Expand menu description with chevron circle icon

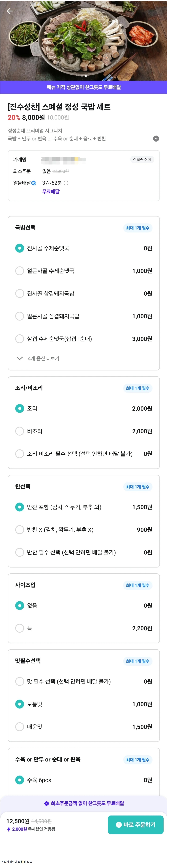(x=158, y=140)
